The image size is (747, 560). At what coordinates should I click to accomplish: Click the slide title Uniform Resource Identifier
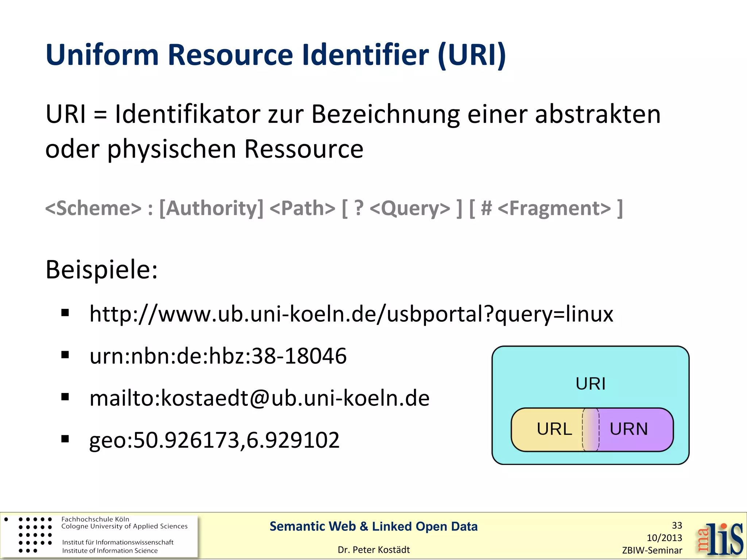click(x=276, y=55)
